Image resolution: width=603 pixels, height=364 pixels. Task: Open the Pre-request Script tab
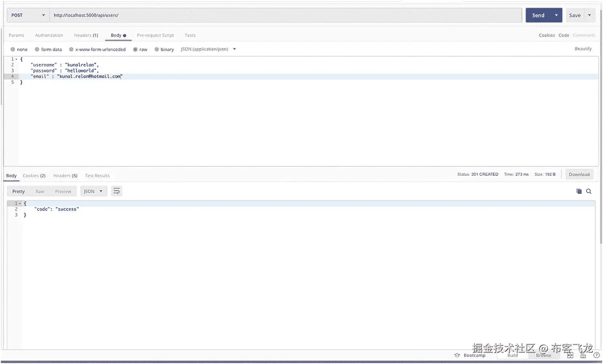click(x=155, y=36)
